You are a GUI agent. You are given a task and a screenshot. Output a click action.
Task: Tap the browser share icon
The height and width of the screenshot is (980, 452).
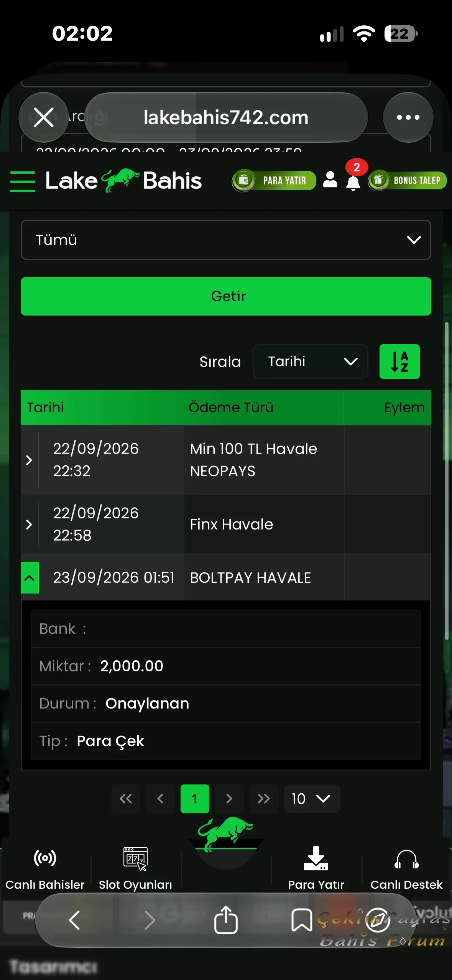pyautogui.click(x=226, y=919)
